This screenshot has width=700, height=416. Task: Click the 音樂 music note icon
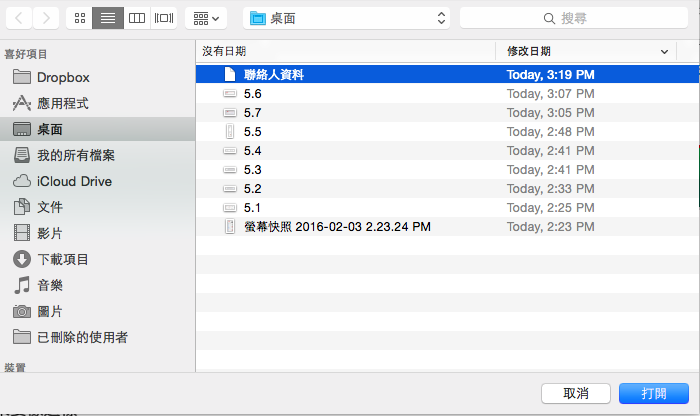pyautogui.click(x=22, y=285)
